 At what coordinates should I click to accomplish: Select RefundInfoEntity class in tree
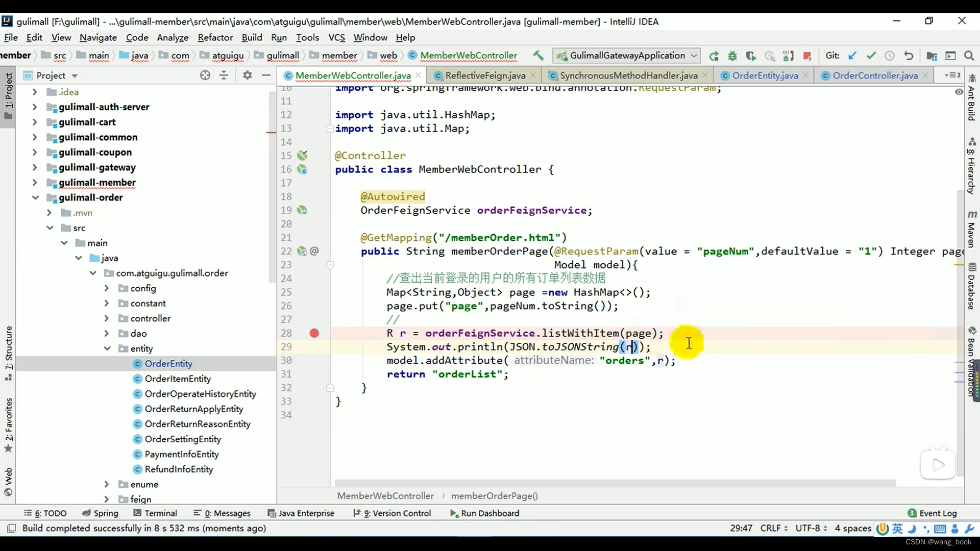pyautogui.click(x=179, y=469)
